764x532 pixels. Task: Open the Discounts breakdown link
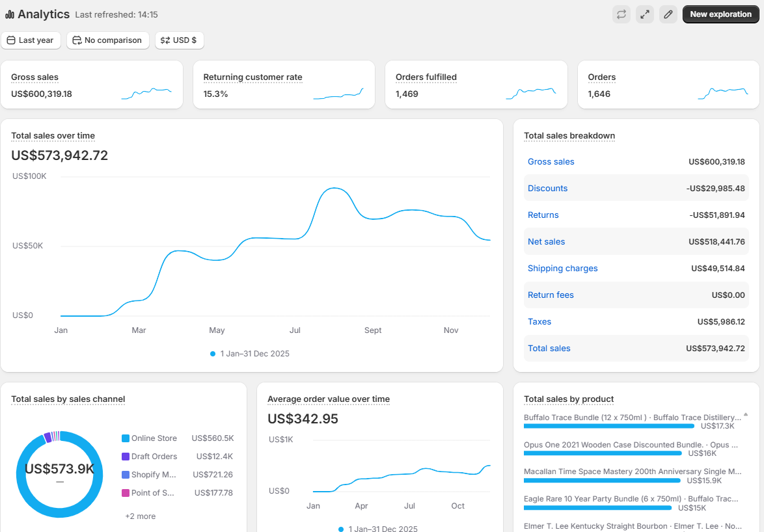click(547, 189)
